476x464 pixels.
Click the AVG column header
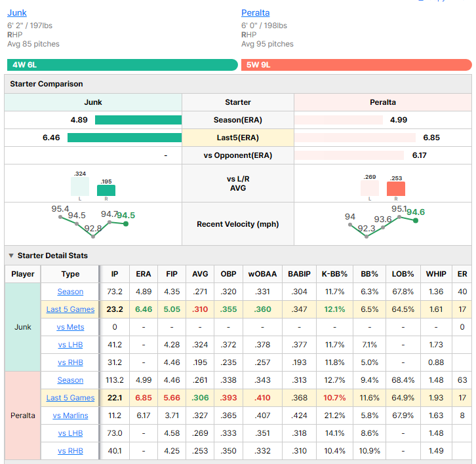tap(200, 274)
